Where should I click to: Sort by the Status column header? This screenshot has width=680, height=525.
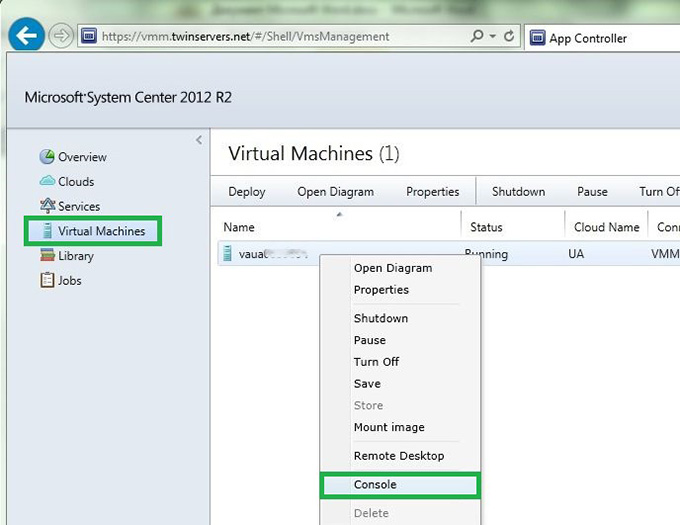486,227
